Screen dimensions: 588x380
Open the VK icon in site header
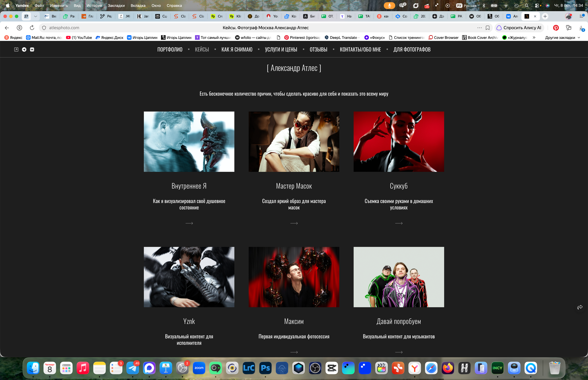tap(32, 49)
